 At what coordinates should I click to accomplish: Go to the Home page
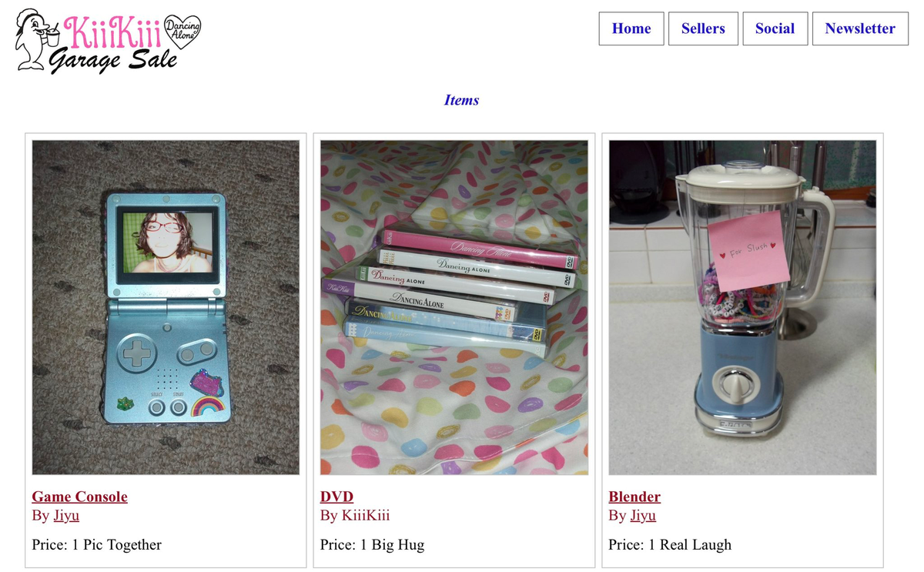pos(631,28)
